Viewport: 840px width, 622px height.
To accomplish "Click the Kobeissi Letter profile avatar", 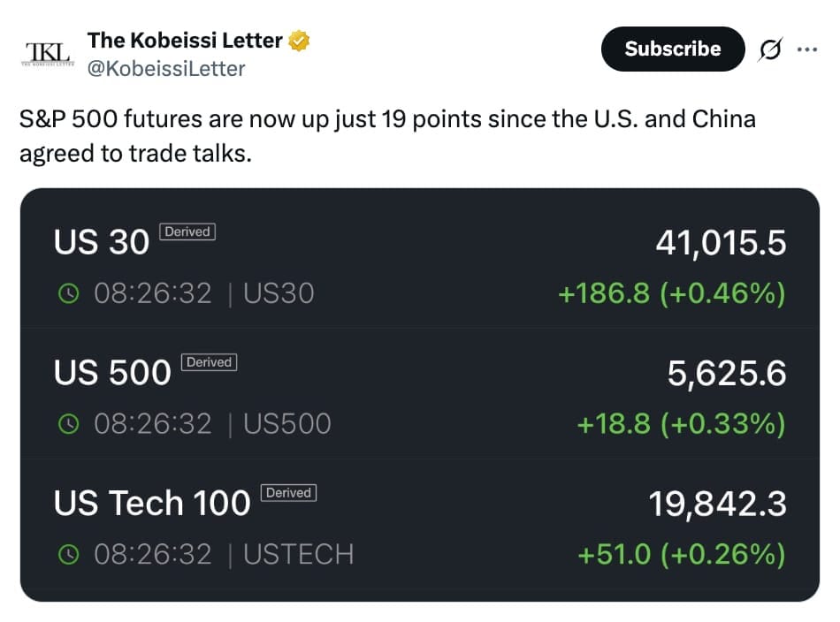I will point(47,53).
